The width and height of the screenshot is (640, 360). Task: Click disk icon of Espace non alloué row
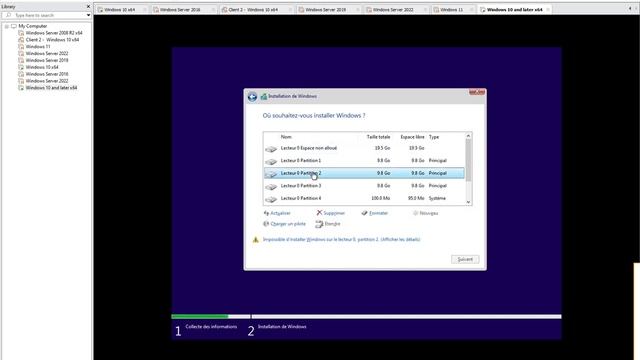pyautogui.click(x=271, y=149)
